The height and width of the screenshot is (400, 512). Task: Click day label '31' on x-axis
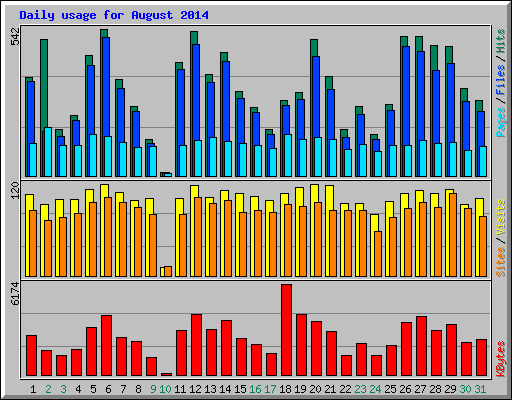pyautogui.click(x=481, y=389)
